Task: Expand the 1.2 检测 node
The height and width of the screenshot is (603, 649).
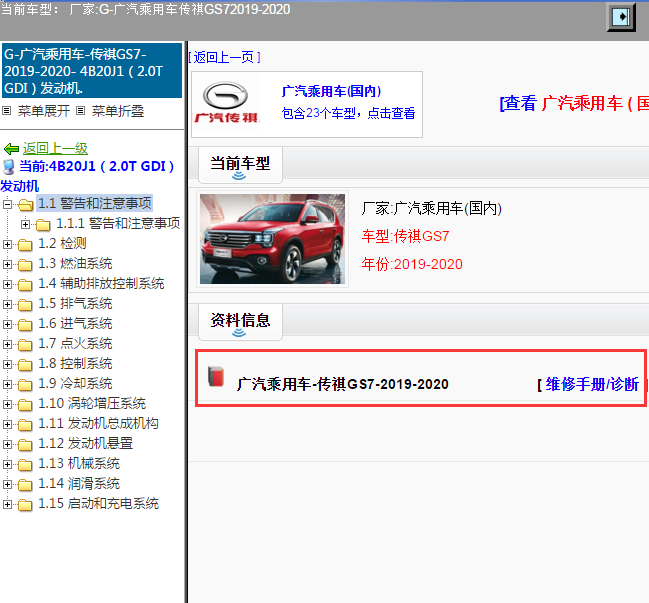Action: [7, 244]
